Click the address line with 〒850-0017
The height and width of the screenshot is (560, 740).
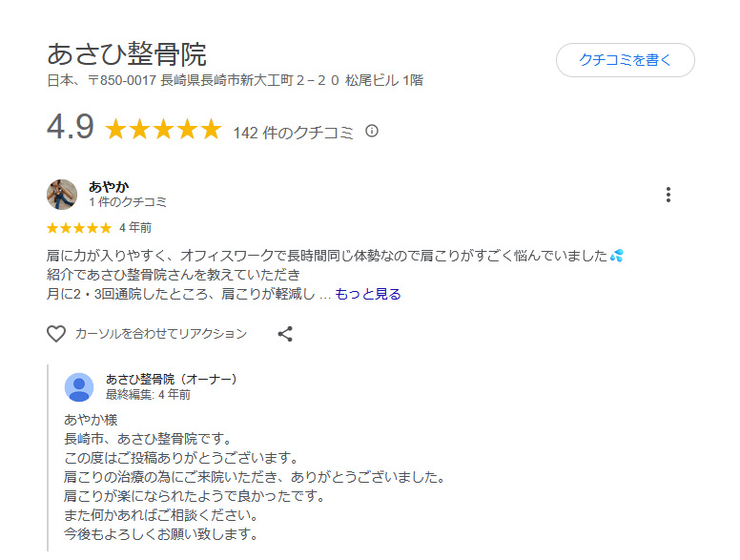pyautogui.click(x=235, y=81)
